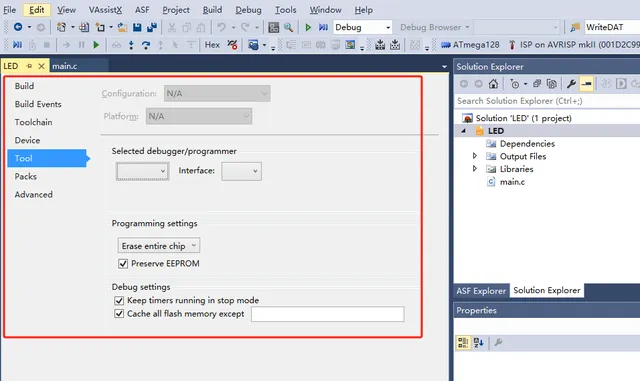
Task: Open the Interface dropdown
Action: click(x=242, y=171)
